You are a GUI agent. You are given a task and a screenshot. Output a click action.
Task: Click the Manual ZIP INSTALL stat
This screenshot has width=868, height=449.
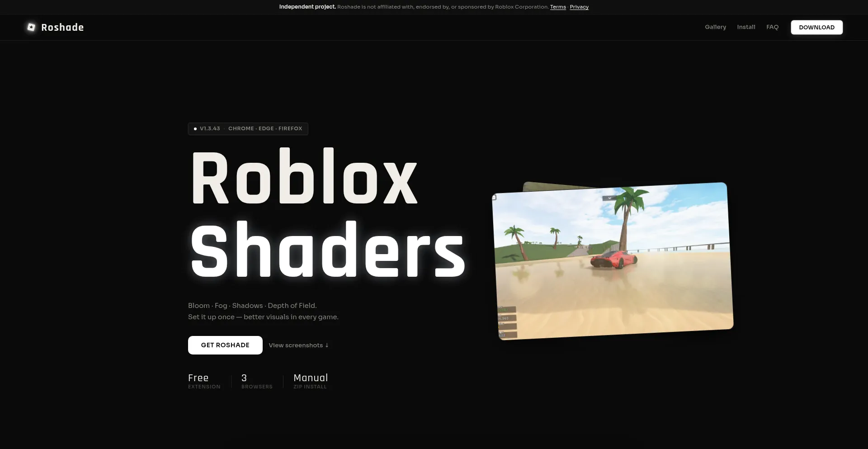tap(311, 381)
